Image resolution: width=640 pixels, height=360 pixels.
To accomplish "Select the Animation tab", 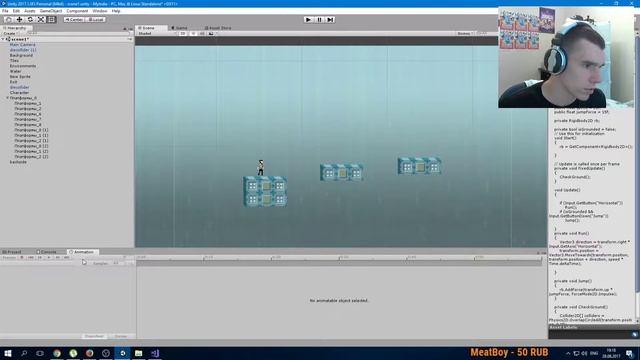I will 83,252.
